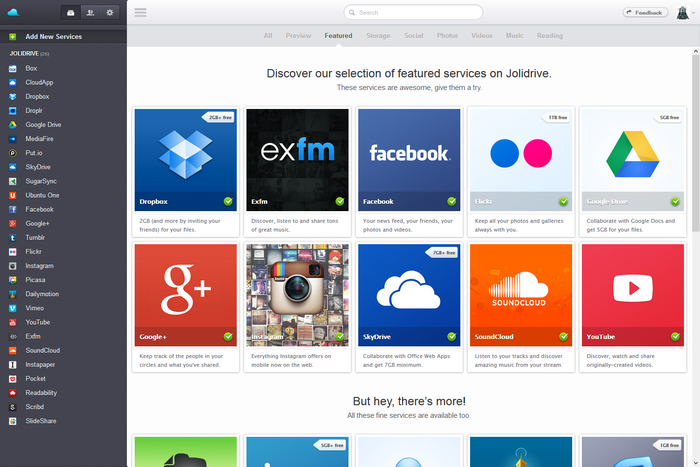The image size is (700, 467).
Task: Click the Feedback button
Action: tap(645, 13)
